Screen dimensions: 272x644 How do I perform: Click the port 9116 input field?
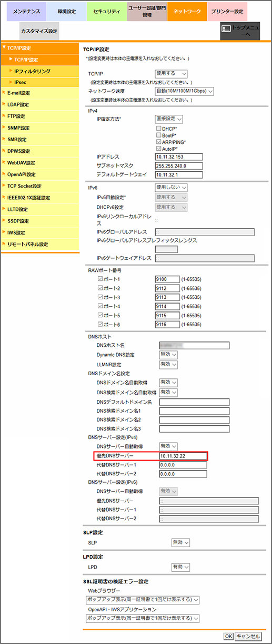pyautogui.click(x=167, y=325)
